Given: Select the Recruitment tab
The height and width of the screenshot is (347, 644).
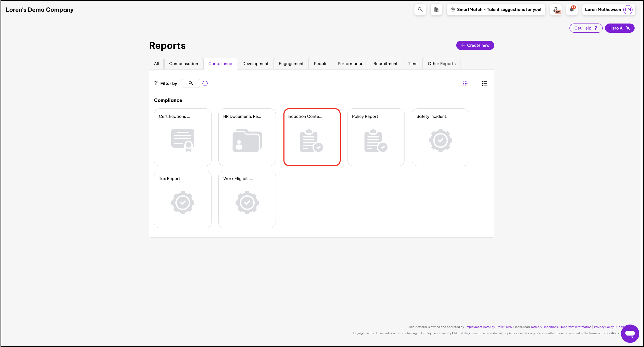Looking at the screenshot, I should [385, 64].
